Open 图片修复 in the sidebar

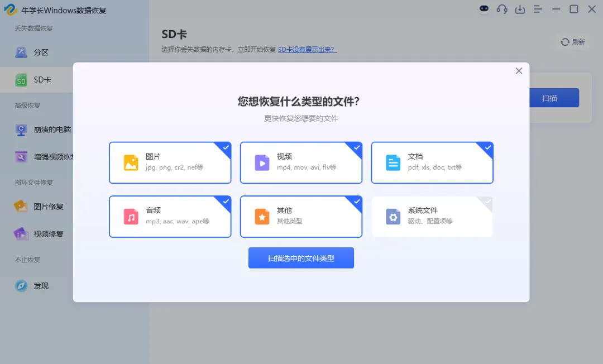click(x=36, y=207)
